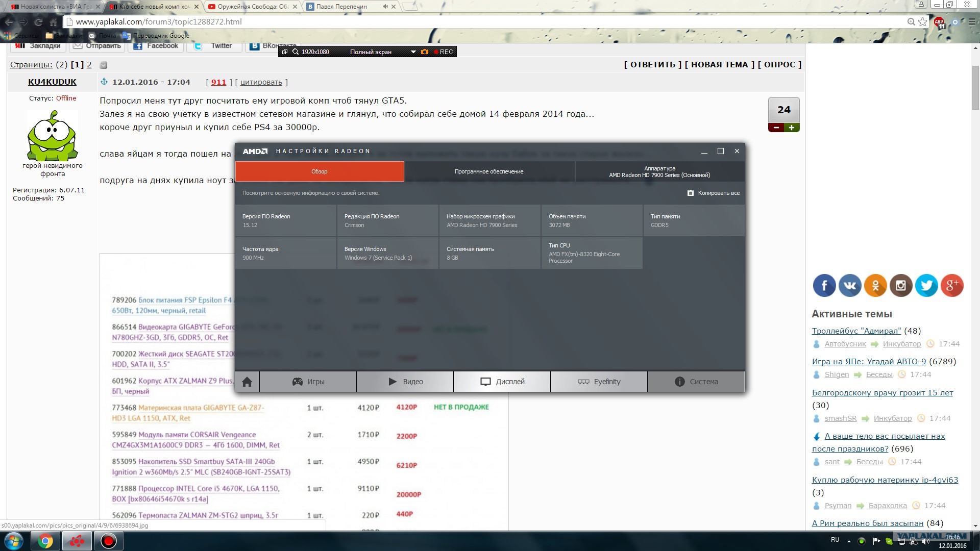Open the Почта bookmark
The width and height of the screenshot is (980, 551).
click(103, 36)
